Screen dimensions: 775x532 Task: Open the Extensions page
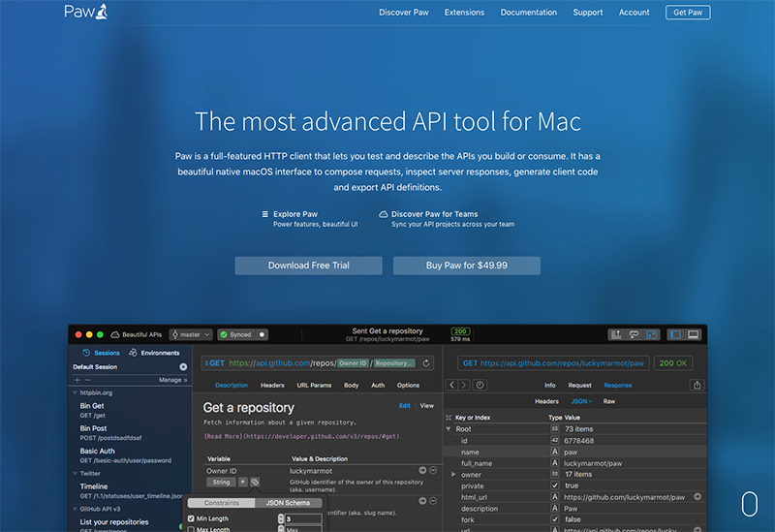464,13
